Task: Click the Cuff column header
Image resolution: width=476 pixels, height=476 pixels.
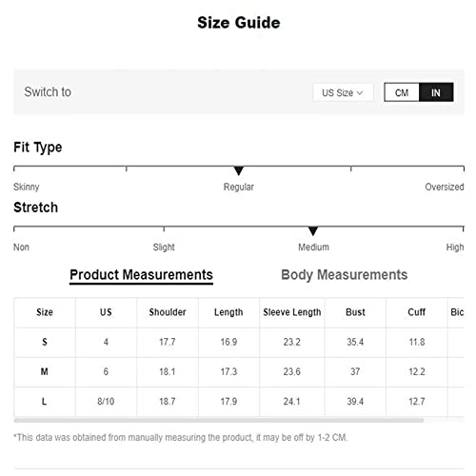Action: coord(417,312)
